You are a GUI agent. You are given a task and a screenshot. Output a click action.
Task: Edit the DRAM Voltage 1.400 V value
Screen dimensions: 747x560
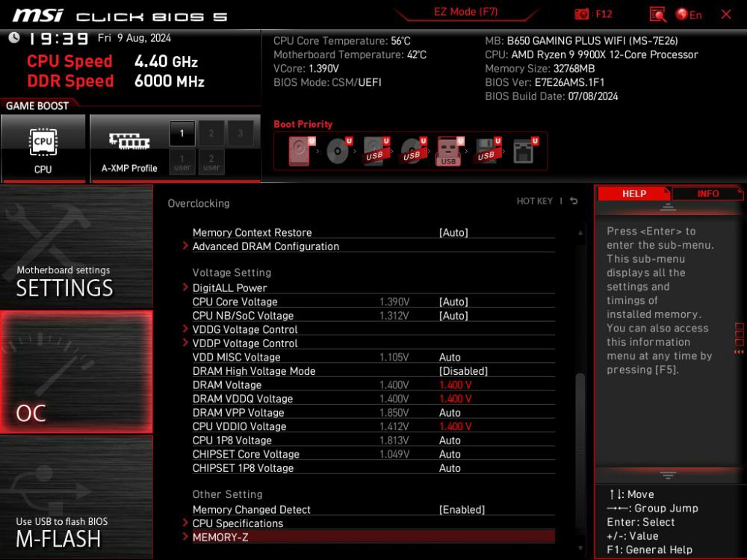point(456,385)
